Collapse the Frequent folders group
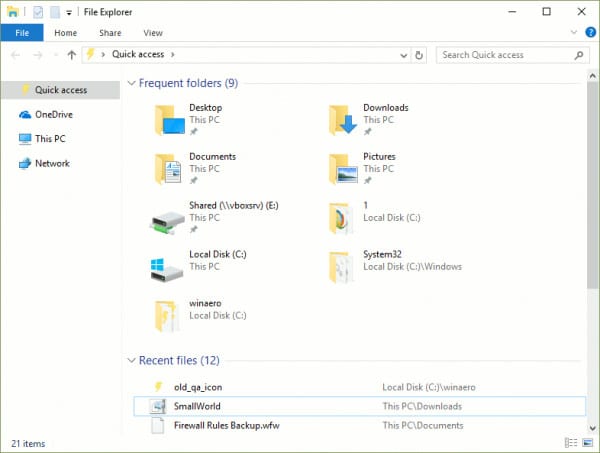This screenshot has width=600, height=453. [131, 83]
